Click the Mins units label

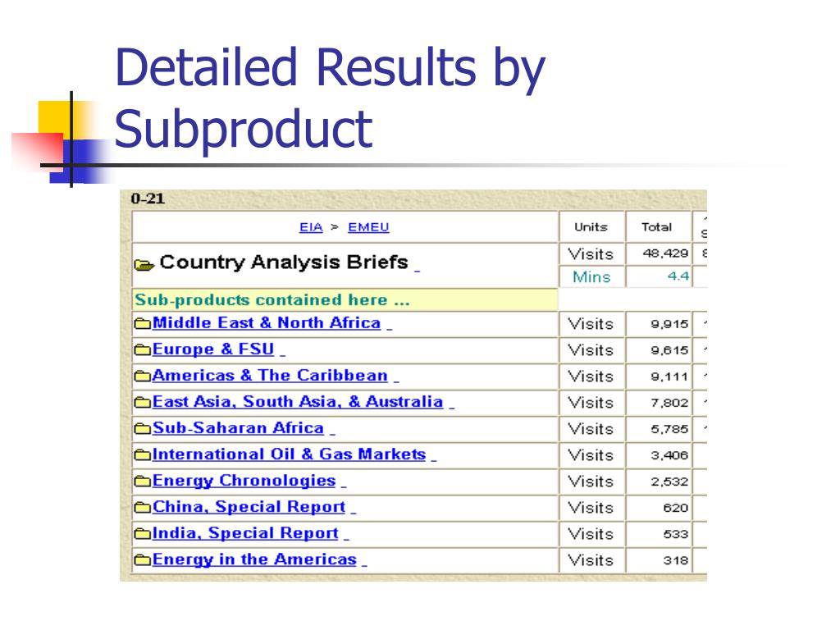click(x=591, y=277)
